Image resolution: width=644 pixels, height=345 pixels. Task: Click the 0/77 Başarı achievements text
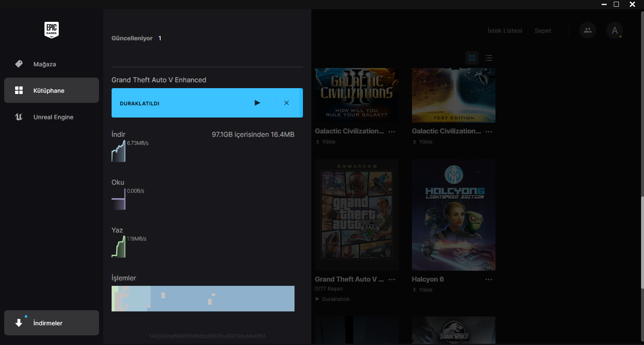coord(329,289)
